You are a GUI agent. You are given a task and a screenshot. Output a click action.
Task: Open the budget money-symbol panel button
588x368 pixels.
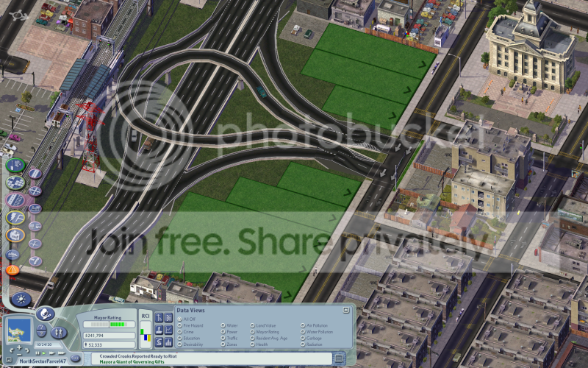[x=159, y=342]
